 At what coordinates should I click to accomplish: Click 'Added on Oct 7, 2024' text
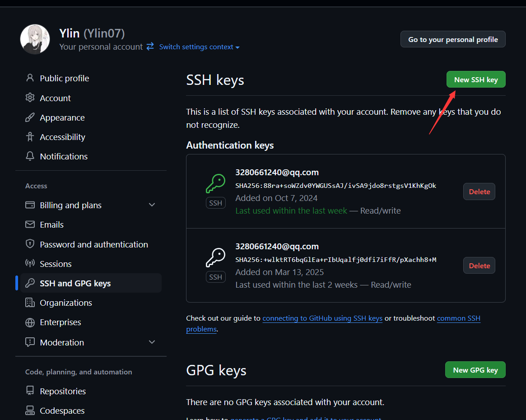[x=276, y=198]
